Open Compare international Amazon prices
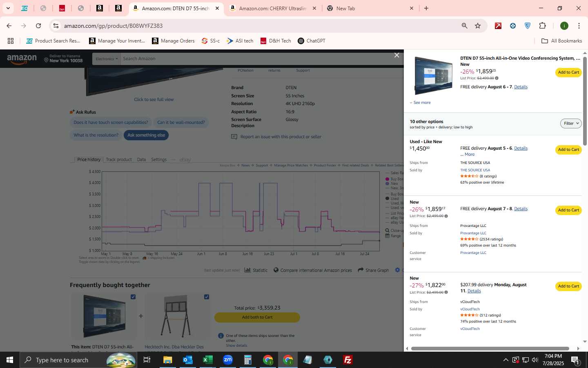 coord(312,270)
